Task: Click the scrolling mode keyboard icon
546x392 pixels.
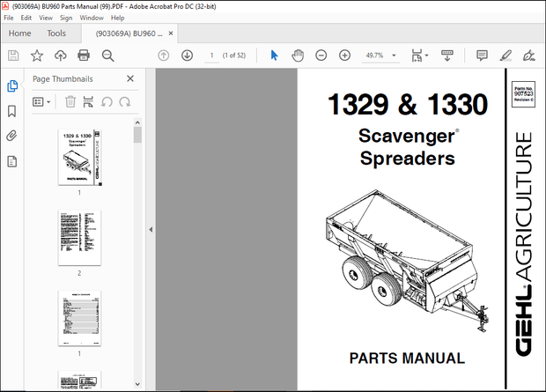Action: 447,55
